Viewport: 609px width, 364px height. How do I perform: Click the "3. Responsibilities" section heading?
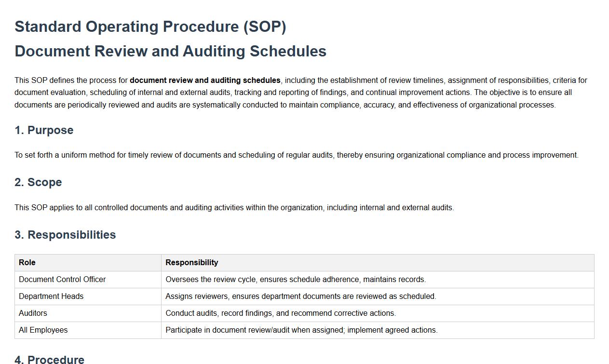65,235
